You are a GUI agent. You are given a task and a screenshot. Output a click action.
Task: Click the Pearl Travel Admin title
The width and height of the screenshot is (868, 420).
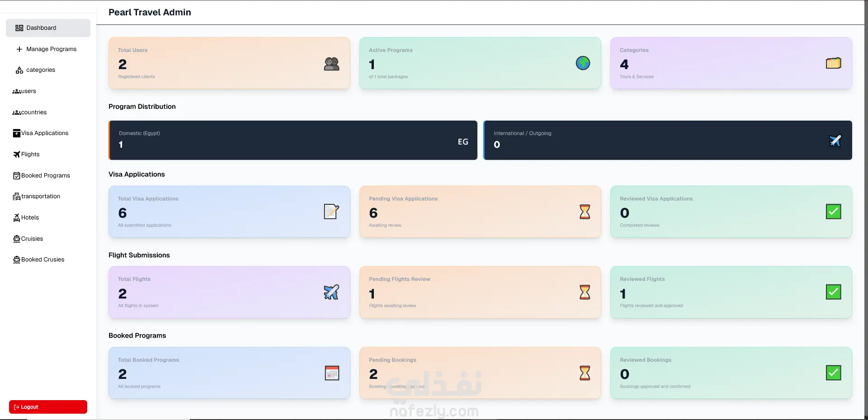coord(150,13)
